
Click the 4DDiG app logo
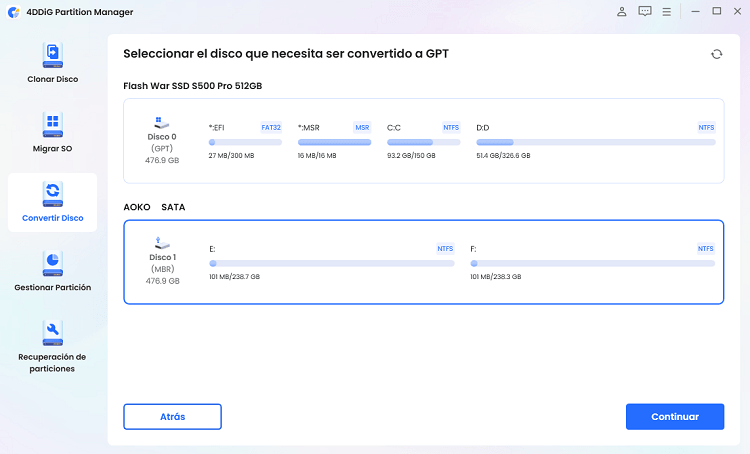pyautogui.click(x=14, y=12)
